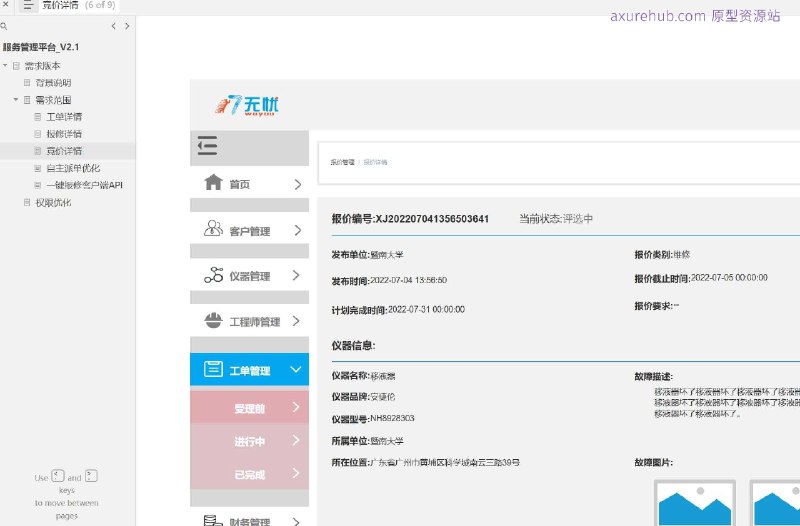Close the sitemap panel with the X icon
This screenshot has width=800, height=526.
[x=6, y=4]
